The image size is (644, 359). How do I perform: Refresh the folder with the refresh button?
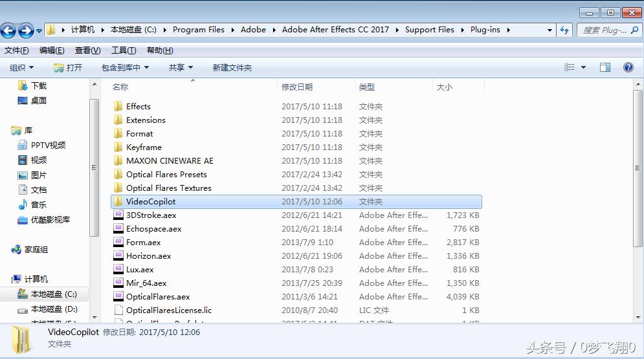[565, 30]
